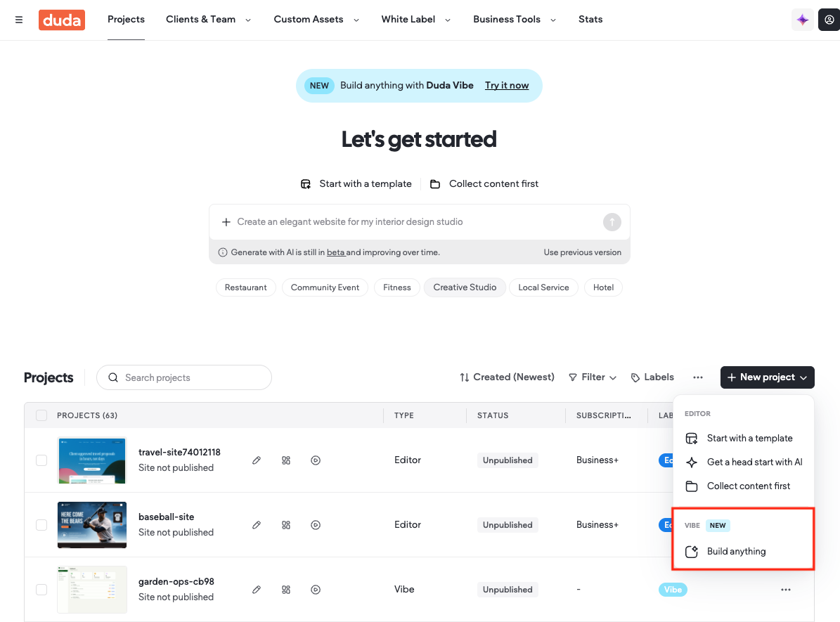Open the Projects tab in the top nav
Screen dimensions: 840x622
point(126,20)
